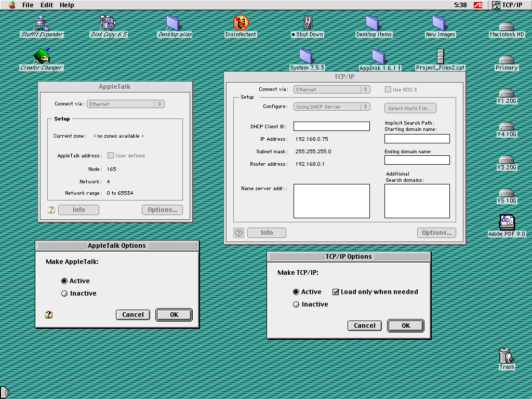The image size is (532, 399).
Task: Open the Configure Using DHCP Server dropdown
Action: [x=331, y=107]
